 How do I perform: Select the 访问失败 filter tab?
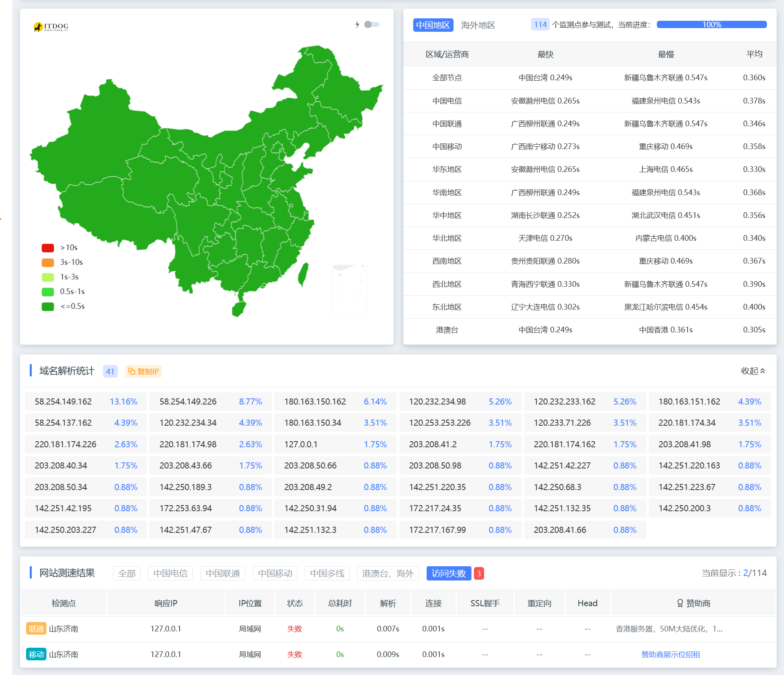pyautogui.click(x=449, y=573)
